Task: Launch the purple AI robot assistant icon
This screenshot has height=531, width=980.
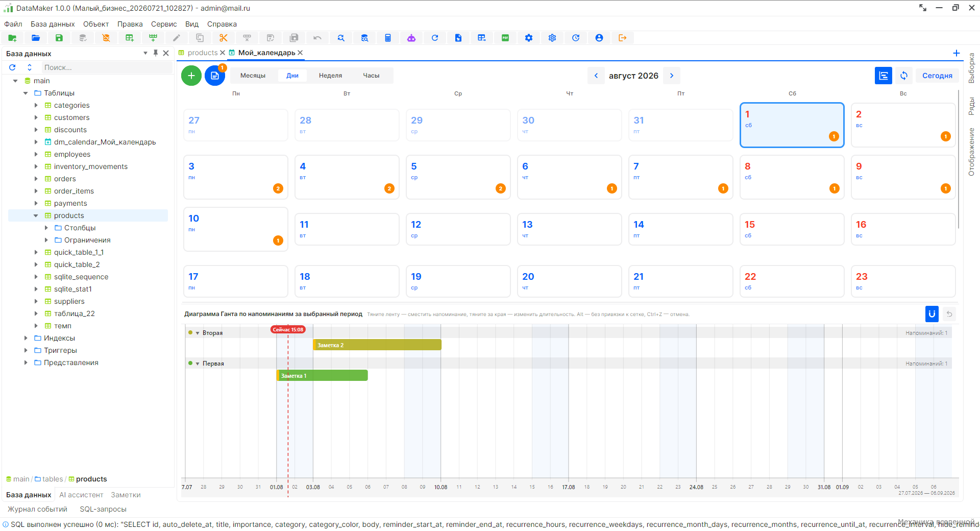Action: (411, 38)
